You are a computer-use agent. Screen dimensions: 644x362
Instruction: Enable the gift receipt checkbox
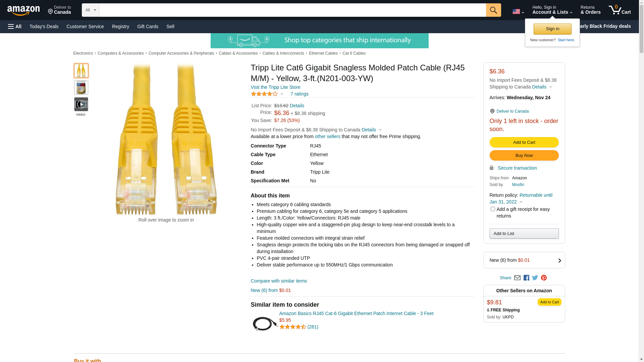click(493, 209)
